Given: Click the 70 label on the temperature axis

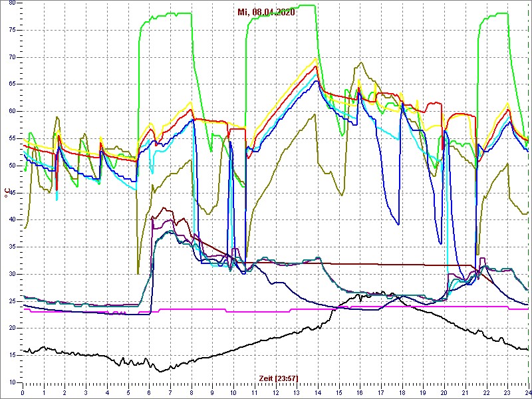Looking at the screenshot, I should [x=11, y=57].
